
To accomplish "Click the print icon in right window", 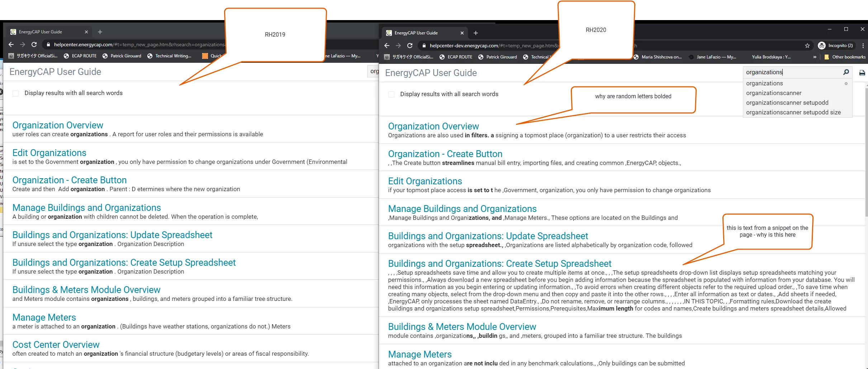I will (862, 73).
